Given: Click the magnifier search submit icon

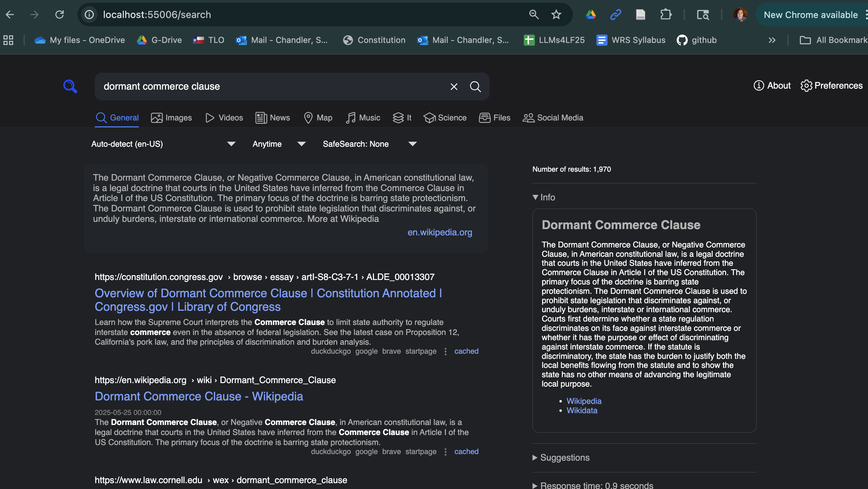Looking at the screenshot, I should click(x=475, y=87).
